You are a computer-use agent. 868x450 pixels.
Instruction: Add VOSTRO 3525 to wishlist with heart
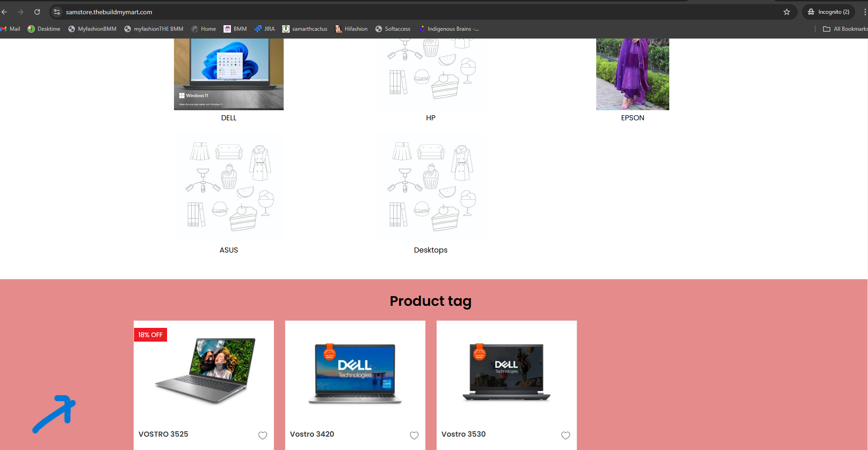tap(263, 435)
